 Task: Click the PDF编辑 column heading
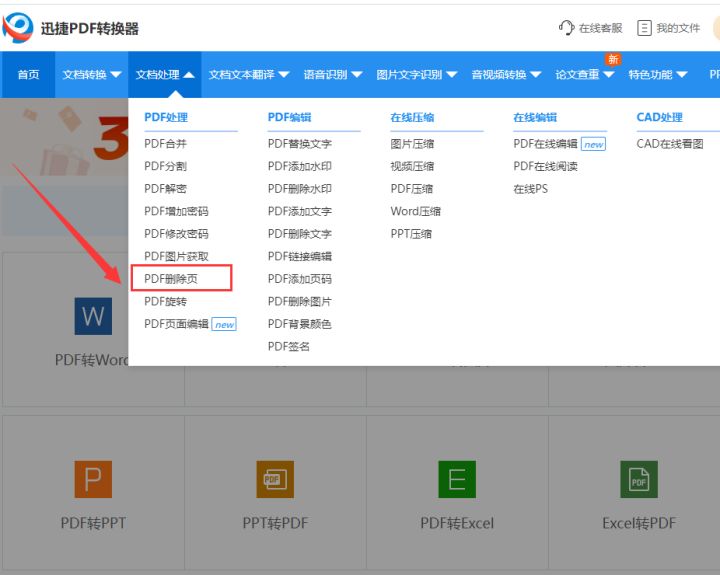point(290,117)
